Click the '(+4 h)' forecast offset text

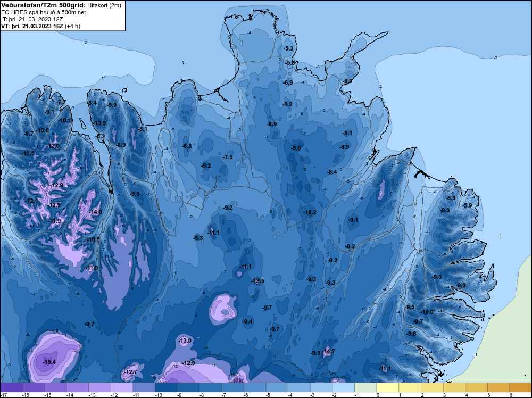click(72, 26)
